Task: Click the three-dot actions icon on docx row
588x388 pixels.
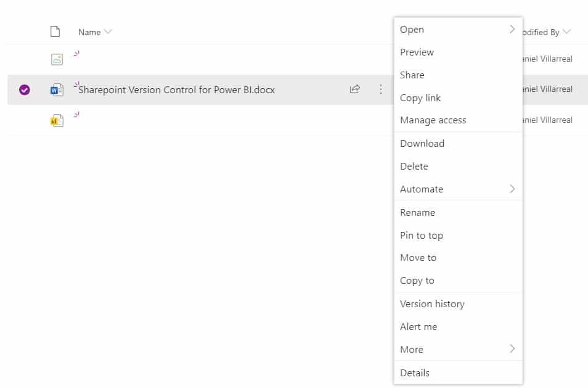Action: 381,89
